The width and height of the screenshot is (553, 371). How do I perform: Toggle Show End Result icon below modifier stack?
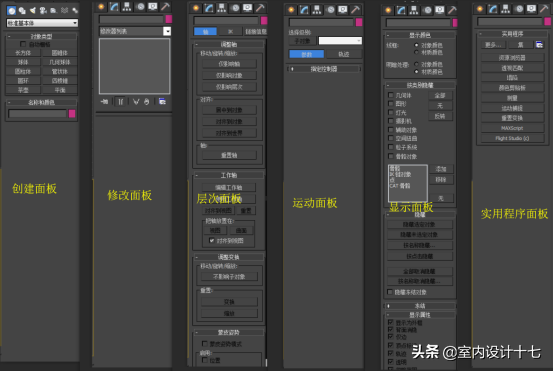tap(121, 102)
